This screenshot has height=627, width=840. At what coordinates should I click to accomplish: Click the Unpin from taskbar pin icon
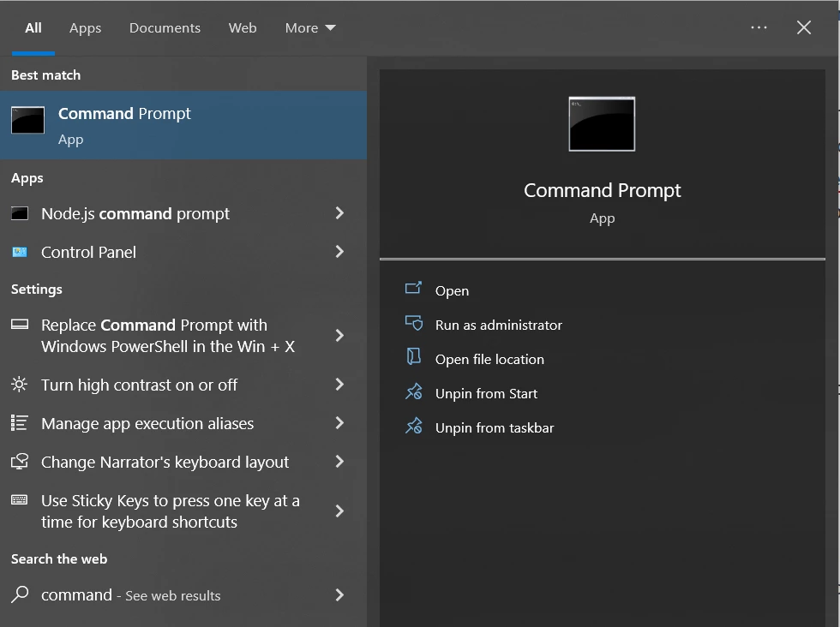(413, 427)
